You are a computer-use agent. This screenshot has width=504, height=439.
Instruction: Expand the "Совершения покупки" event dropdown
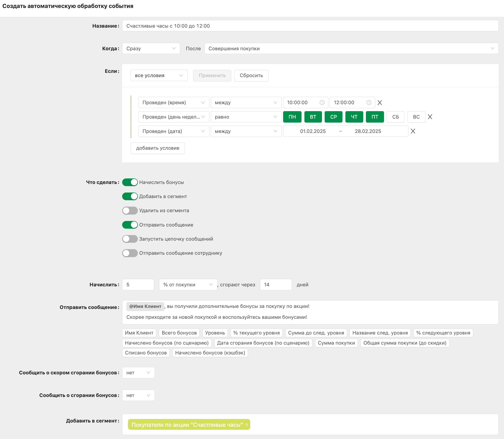tap(351, 49)
